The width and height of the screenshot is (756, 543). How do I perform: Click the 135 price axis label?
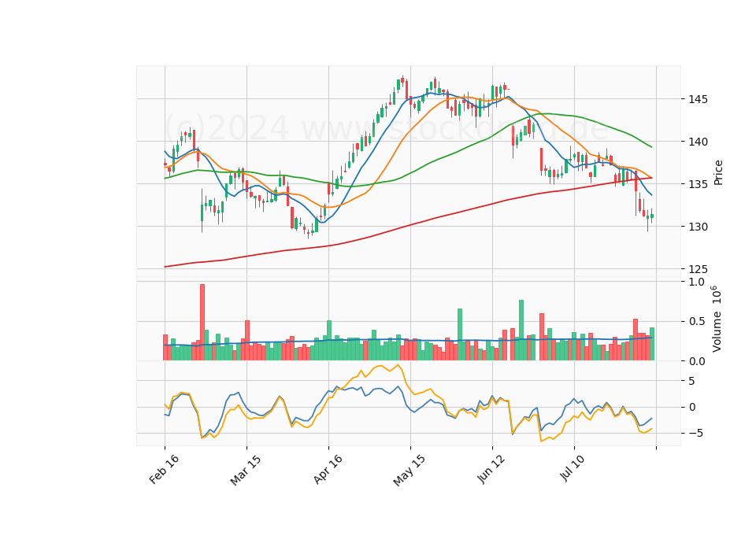tap(699, 184)
